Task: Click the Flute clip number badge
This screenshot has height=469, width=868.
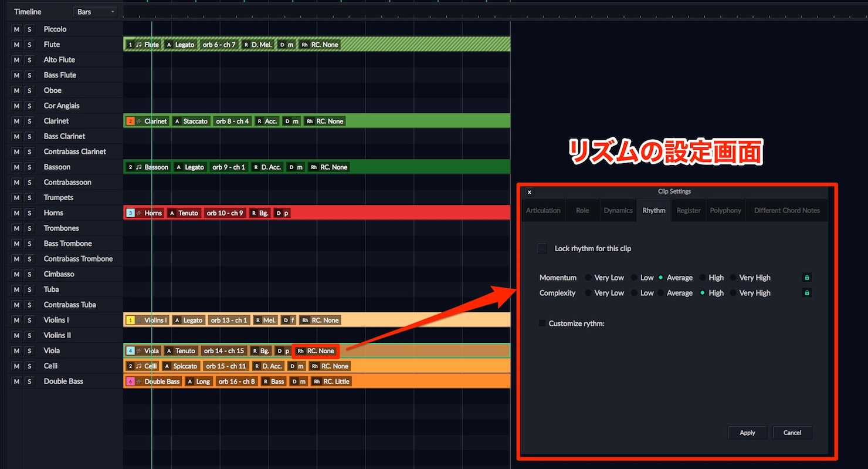Action: (130, 45)
